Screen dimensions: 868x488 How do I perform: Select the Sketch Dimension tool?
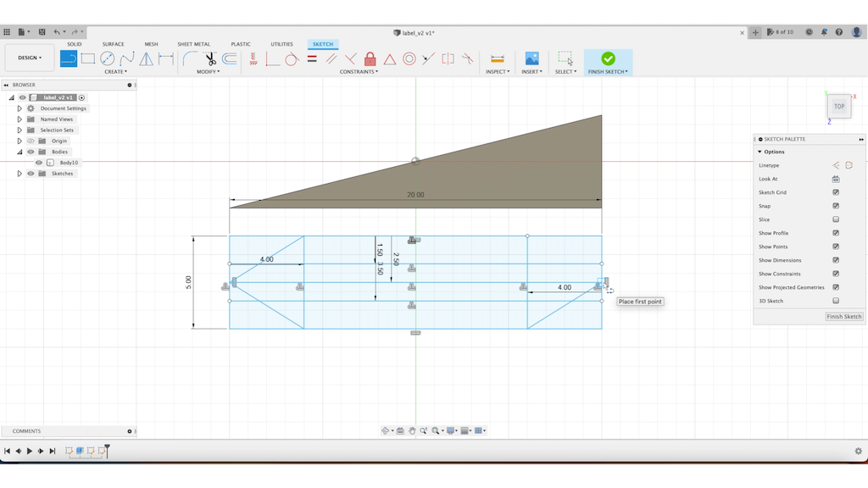tap(166, 58)
